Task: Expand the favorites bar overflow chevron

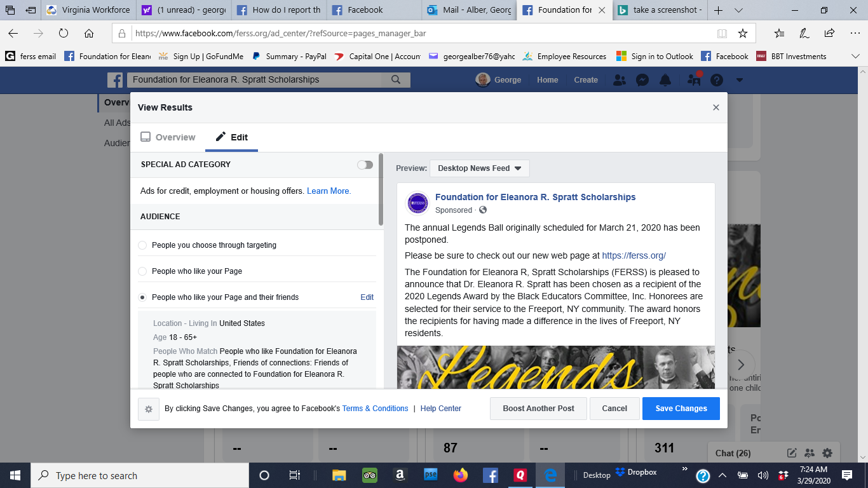Action: (x=856, y=57)
